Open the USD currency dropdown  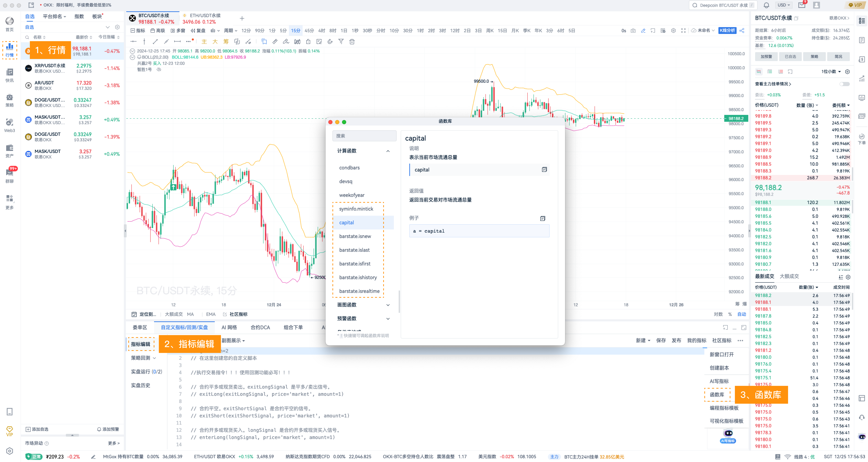(x=784, y=5)
